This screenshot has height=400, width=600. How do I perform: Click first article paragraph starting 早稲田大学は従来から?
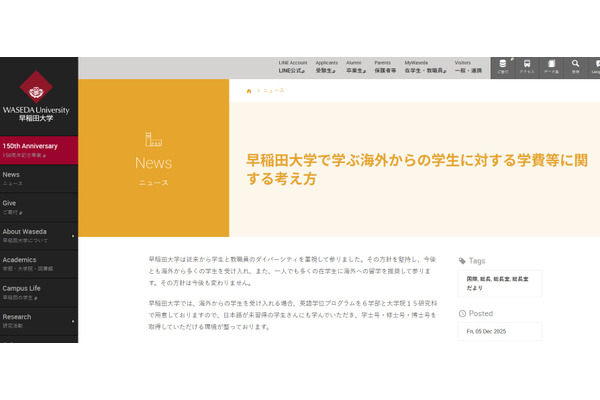pyautogui.click(x=293, y=271)
